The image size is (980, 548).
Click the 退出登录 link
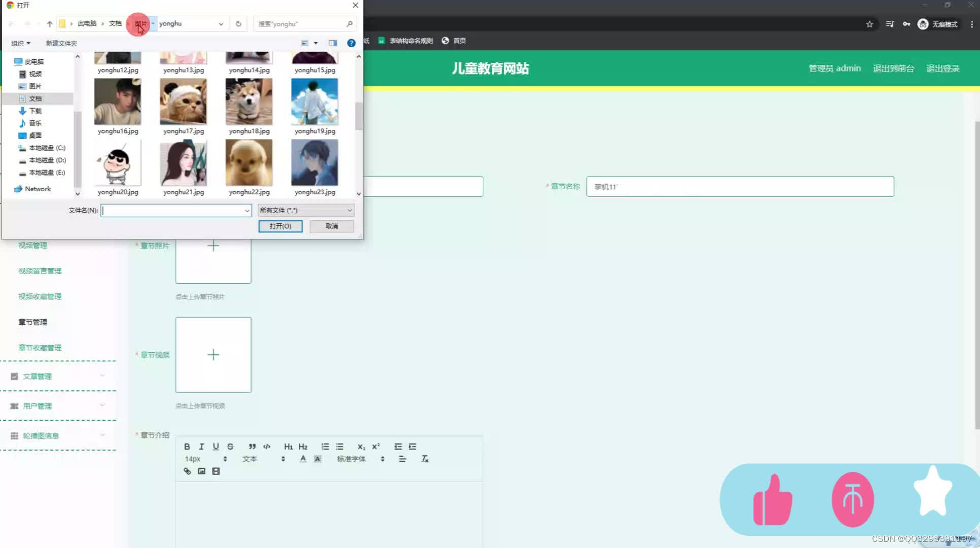(x=942, y=68)
